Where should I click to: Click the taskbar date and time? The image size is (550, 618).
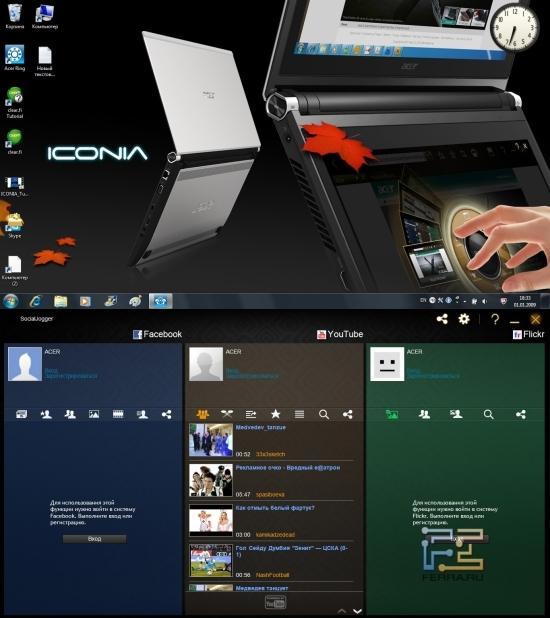(525, 301)
